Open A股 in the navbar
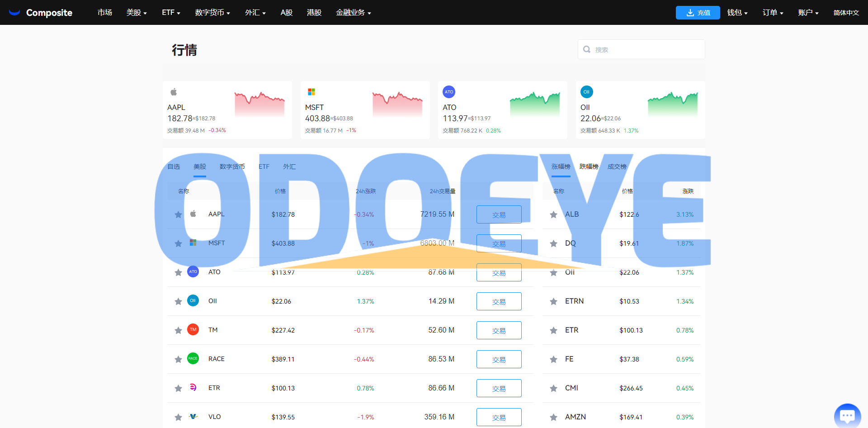The image size is (868, 428). tap(287, 13)
